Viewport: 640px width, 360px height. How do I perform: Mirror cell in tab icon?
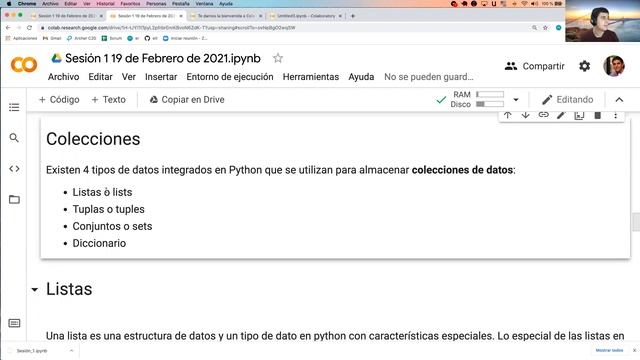579,116
